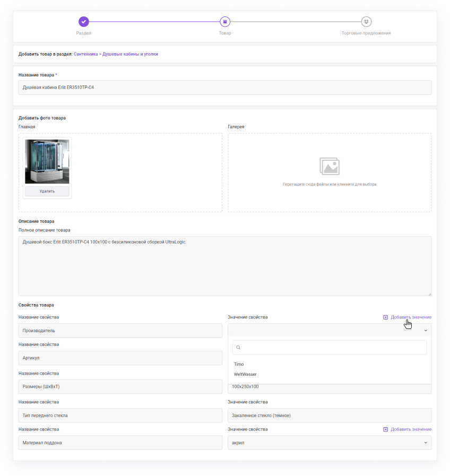Image resolution: width=450 pixels, height=476 pixels.
Task: Click the image placeholder icon in the Галерея area
Action: (330, 166)
